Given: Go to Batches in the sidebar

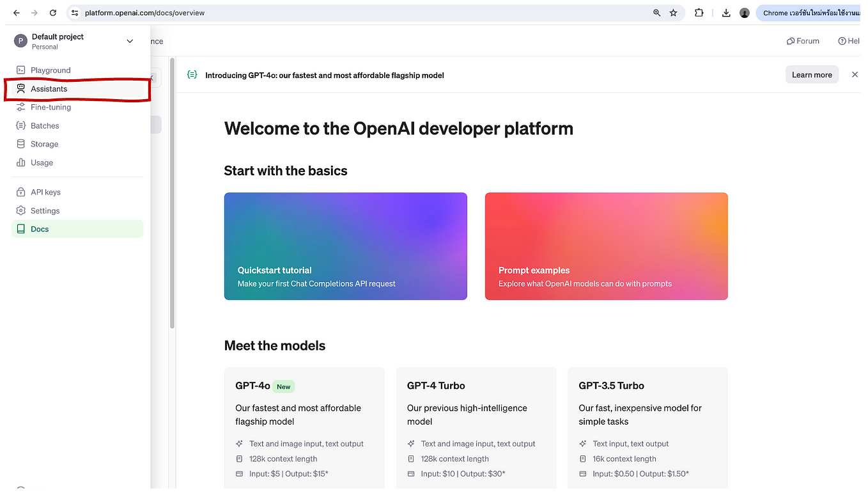Looking at the screenshot, I should (77, 126).
